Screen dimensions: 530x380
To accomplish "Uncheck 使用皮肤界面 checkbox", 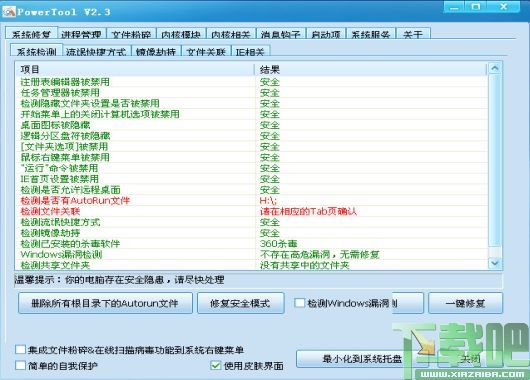I will coord(215,365).
